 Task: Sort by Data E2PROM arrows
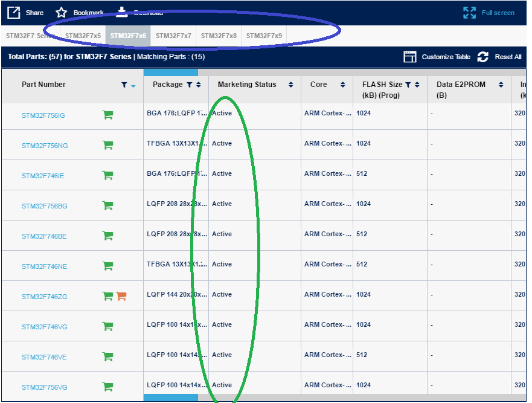[501, 85]
